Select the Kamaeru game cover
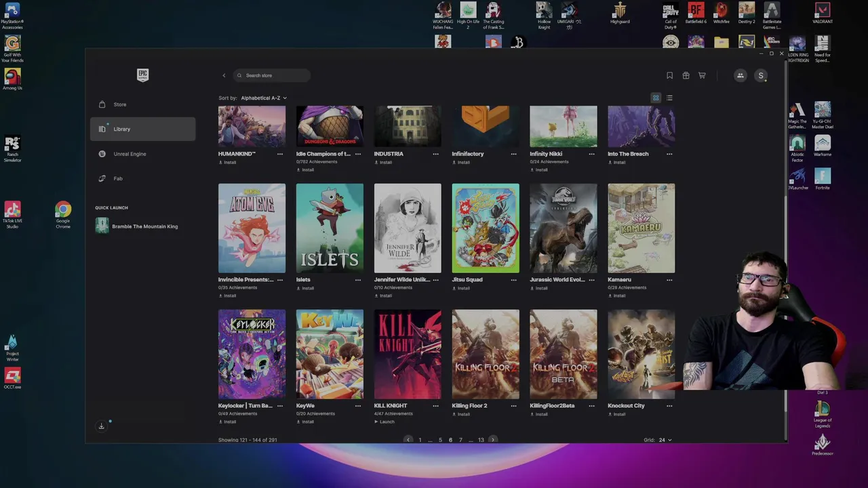The image size is (868, 488). 642,228
